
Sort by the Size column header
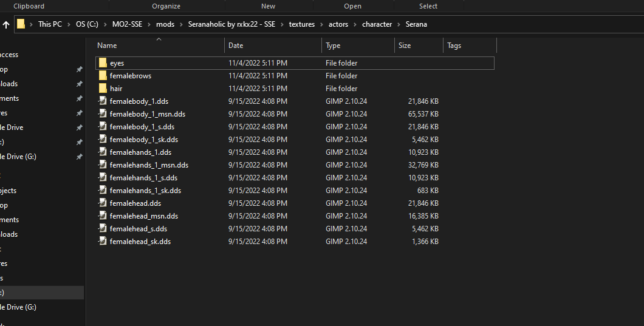click(x=405, y=46)
